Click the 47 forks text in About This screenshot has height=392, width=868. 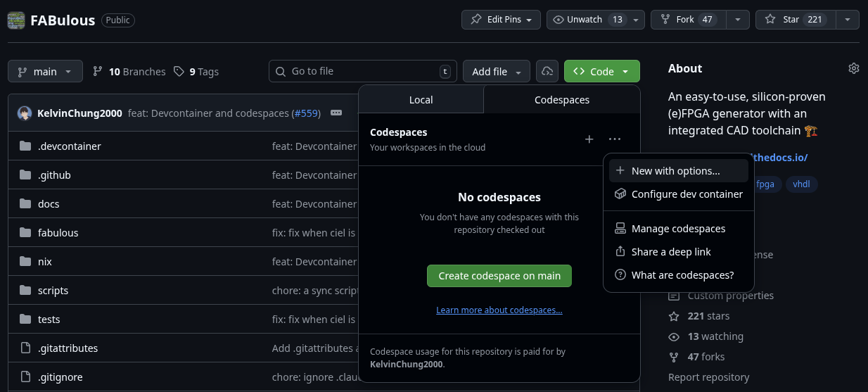[x=706, y=357]
